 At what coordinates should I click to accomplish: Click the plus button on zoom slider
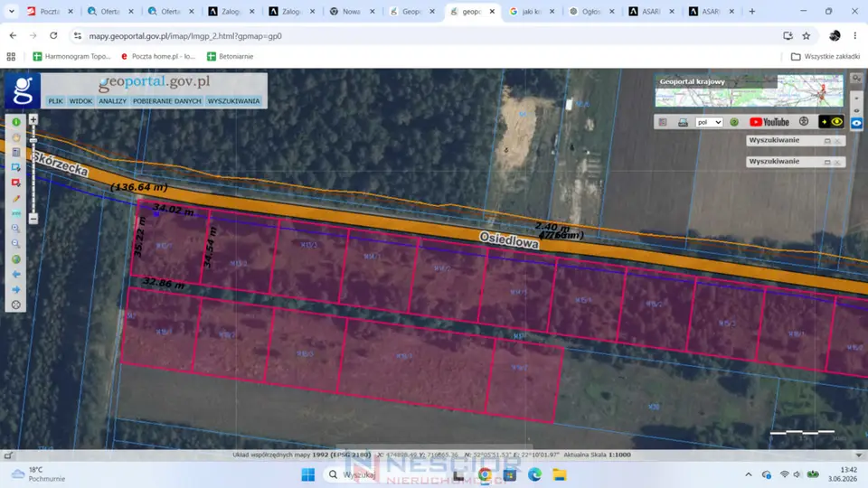coord(33,119)
